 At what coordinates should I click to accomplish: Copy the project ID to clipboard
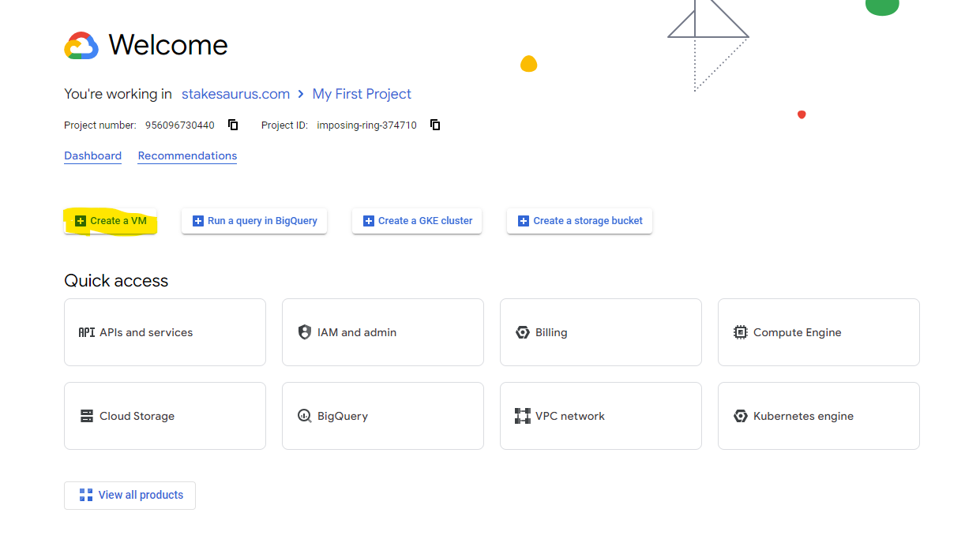click(x=435, y=125)
